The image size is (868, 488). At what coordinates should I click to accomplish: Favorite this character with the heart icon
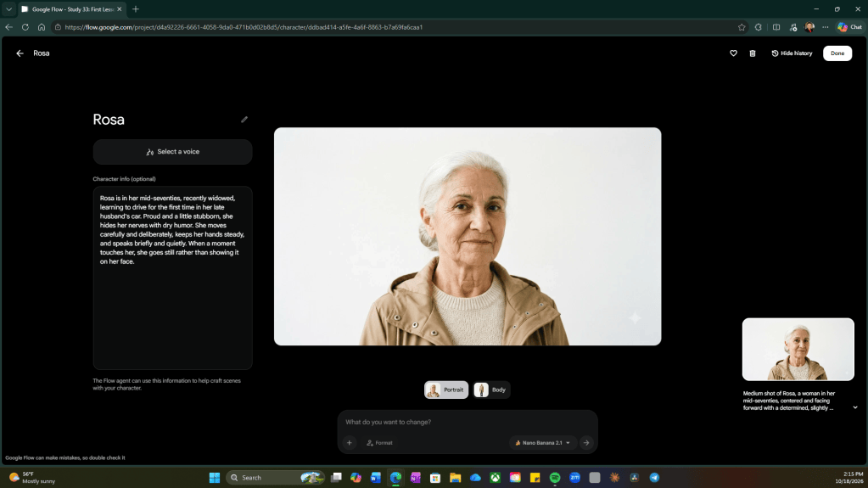click(x=733, y=53)
